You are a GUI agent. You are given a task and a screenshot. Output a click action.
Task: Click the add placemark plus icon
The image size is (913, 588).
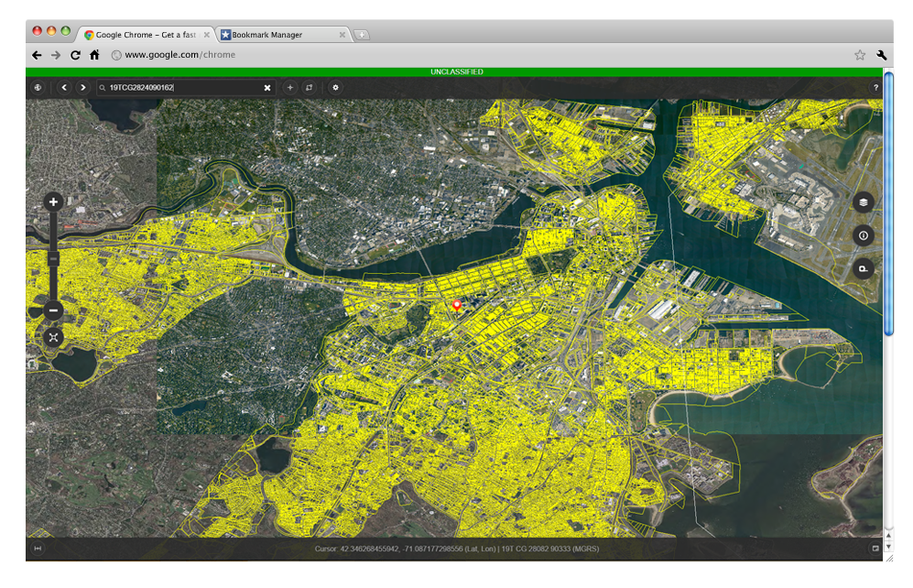tap(289, 87)
